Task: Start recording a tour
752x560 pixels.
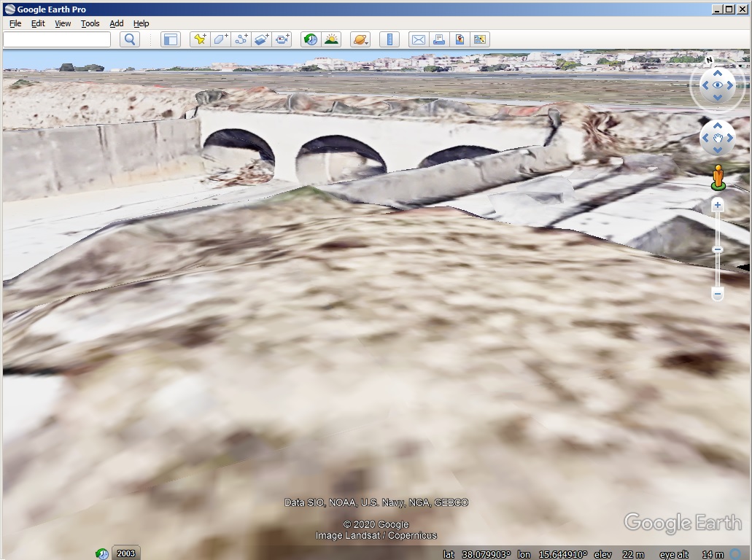Action: pos(281,39)
